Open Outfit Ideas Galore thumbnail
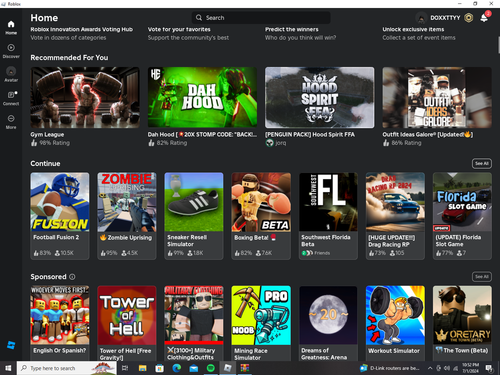This screenshot has height=375, width=500. point(437,97)
